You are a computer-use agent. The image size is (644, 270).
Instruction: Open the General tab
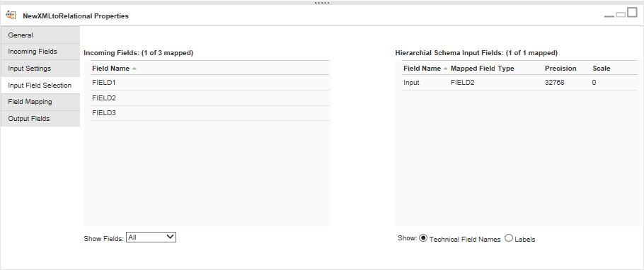coord(40,35)
